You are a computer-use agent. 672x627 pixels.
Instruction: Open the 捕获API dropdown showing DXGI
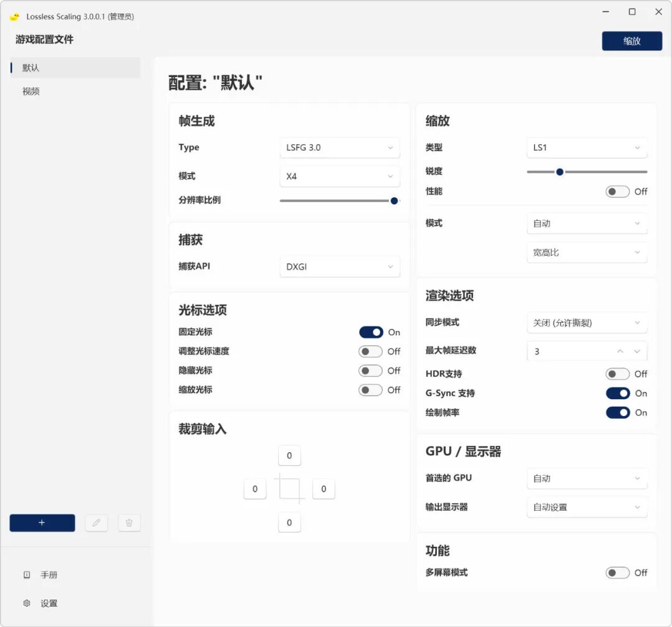point(339,266)
